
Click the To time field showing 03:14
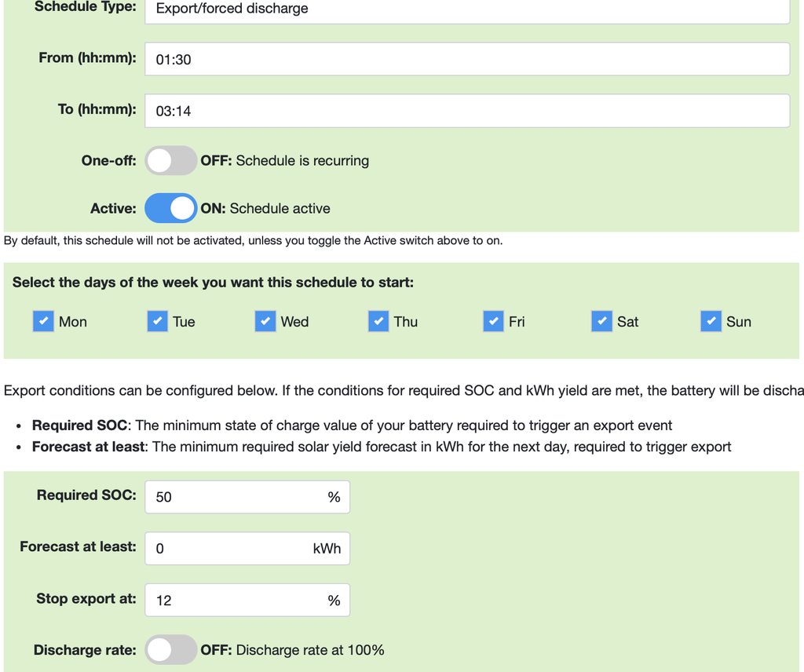click(x=467, y=111)
